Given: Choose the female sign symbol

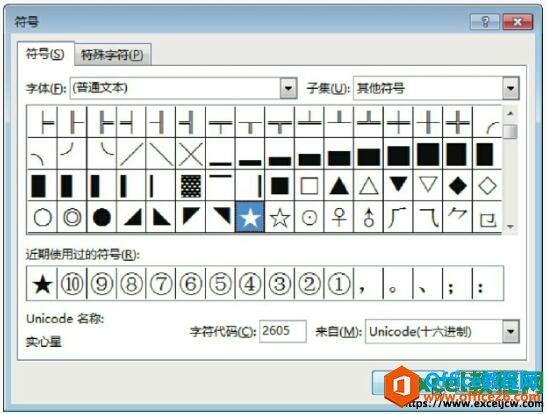Looking at the screenshot, I should click(x=339, y=217).
